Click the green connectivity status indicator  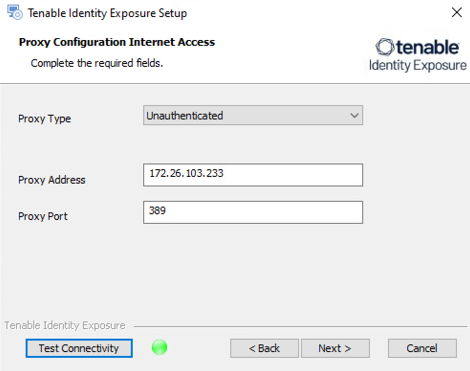pos(159,347)
